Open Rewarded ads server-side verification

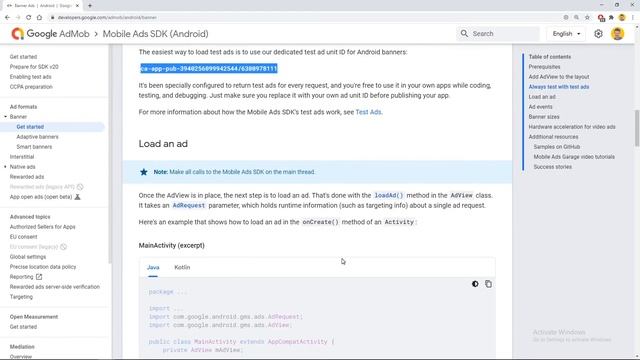55,287
